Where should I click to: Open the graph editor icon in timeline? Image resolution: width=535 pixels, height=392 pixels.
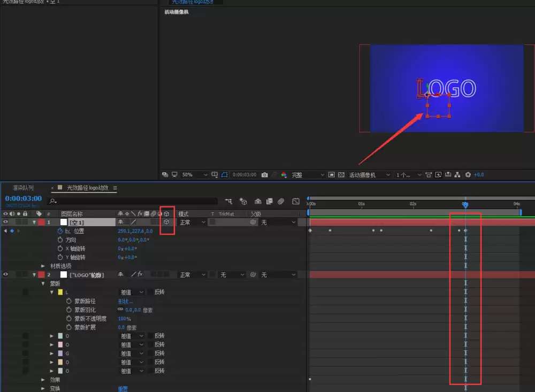[x=296, y=201]
